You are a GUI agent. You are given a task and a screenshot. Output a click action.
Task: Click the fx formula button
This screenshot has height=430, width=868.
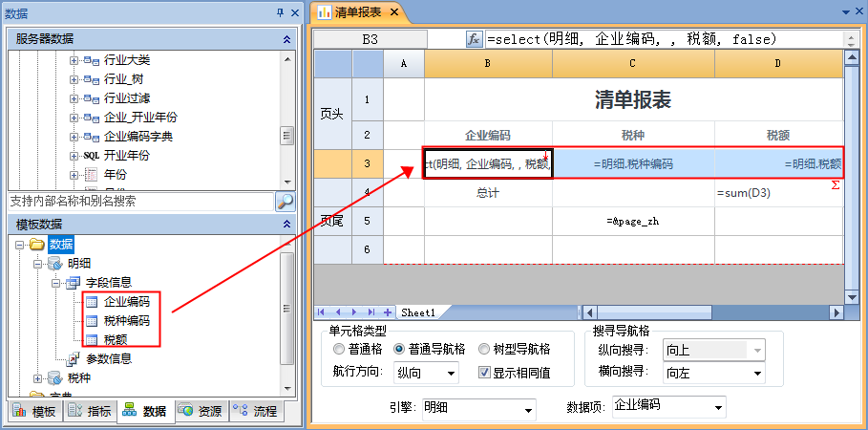pos(474,39)
